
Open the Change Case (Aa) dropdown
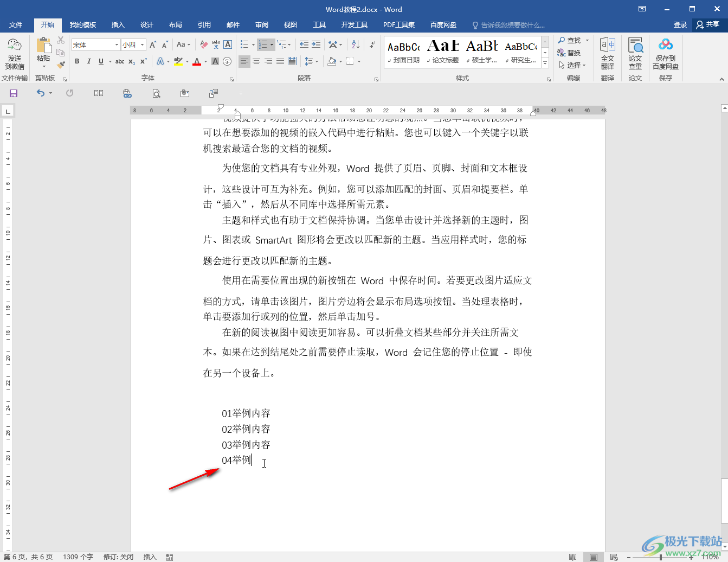[x=184, y=44]
